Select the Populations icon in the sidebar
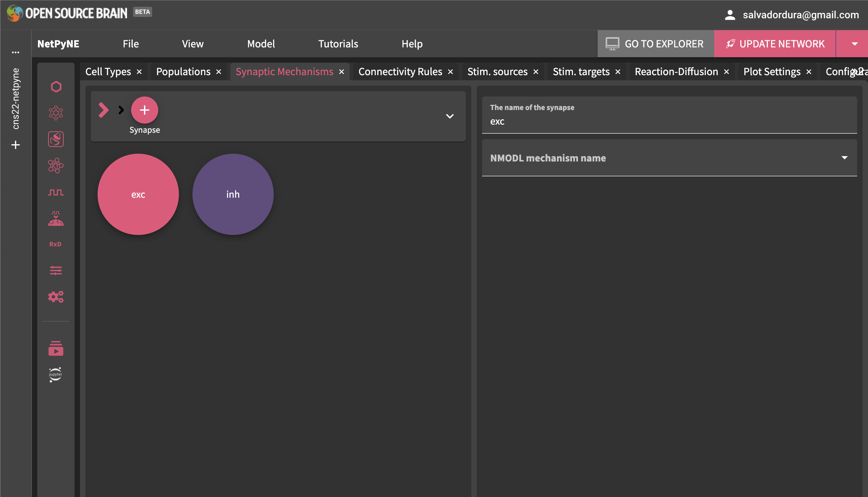 (x=56, y=113)
